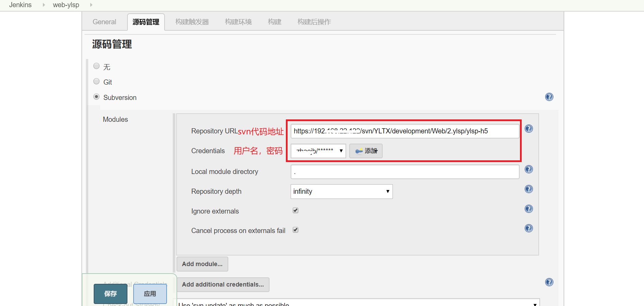Focus the Repository URL input field

point(405,131)
